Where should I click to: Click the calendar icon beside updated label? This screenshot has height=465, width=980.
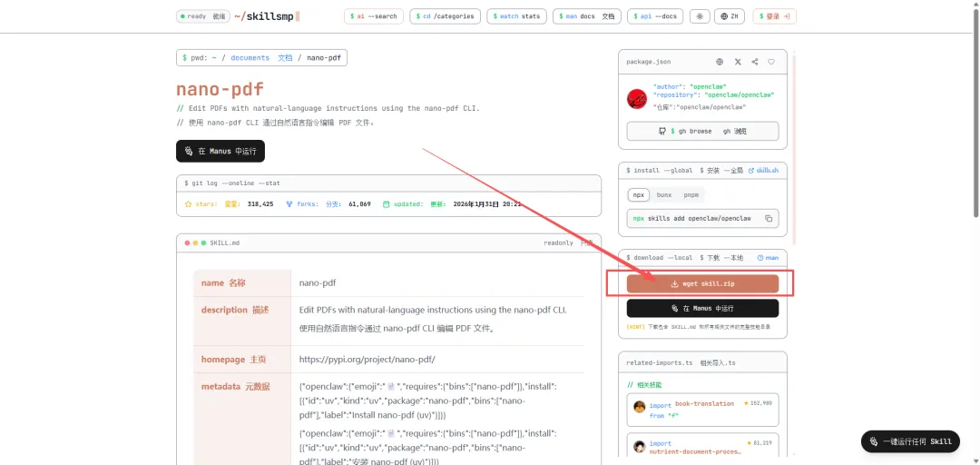pyautogui.click(x=387, y=204)
